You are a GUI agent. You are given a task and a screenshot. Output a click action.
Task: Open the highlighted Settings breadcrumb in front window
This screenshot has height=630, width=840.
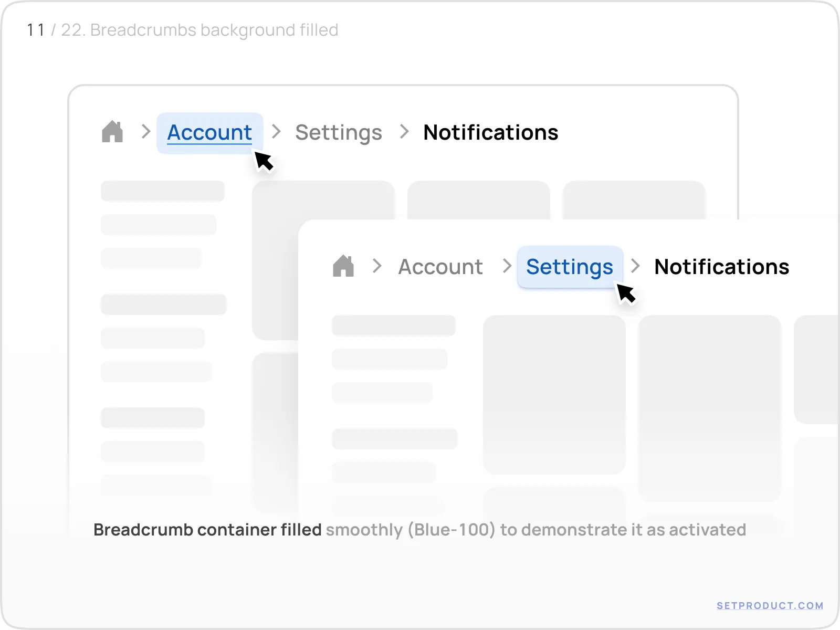coord(570,267)
